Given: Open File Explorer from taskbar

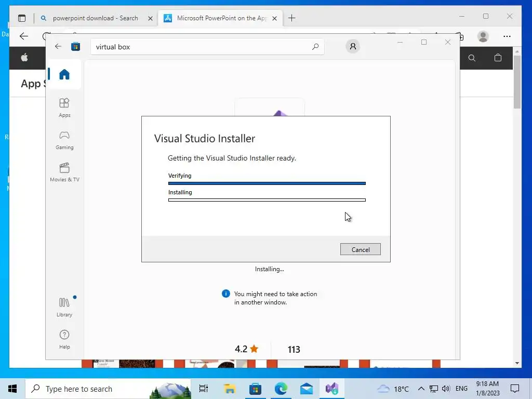Looking at the screenshot, I should coord(230,389).
